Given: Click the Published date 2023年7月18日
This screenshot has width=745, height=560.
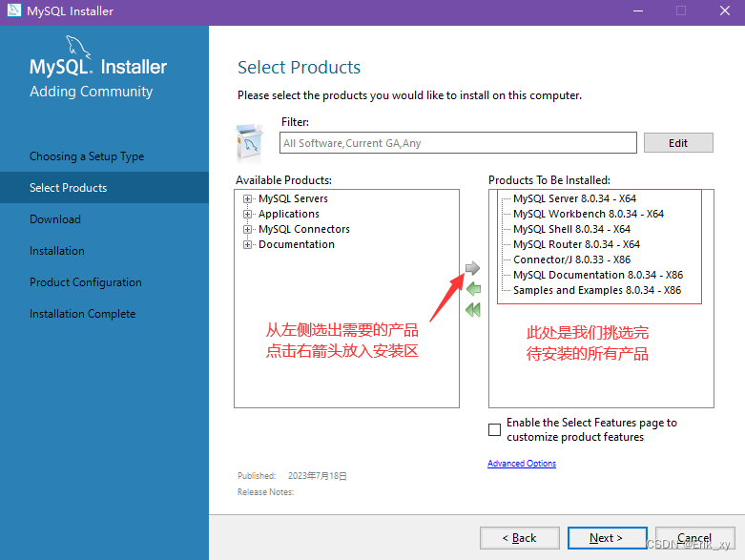Looking at the screenshot, I should (318, 476).
